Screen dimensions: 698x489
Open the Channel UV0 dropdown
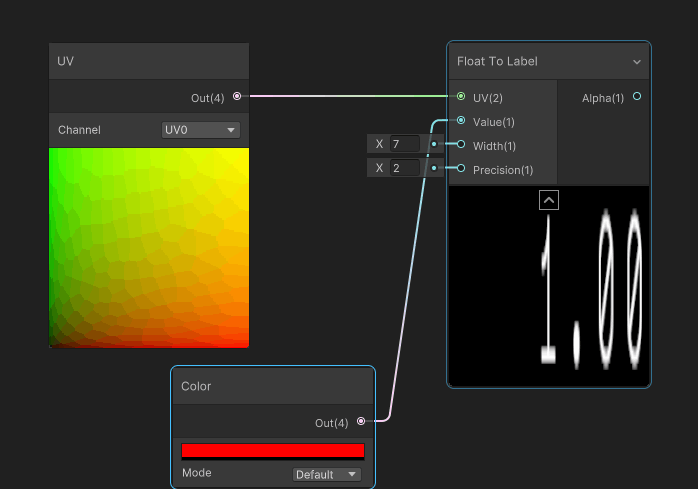coord(201,130)
